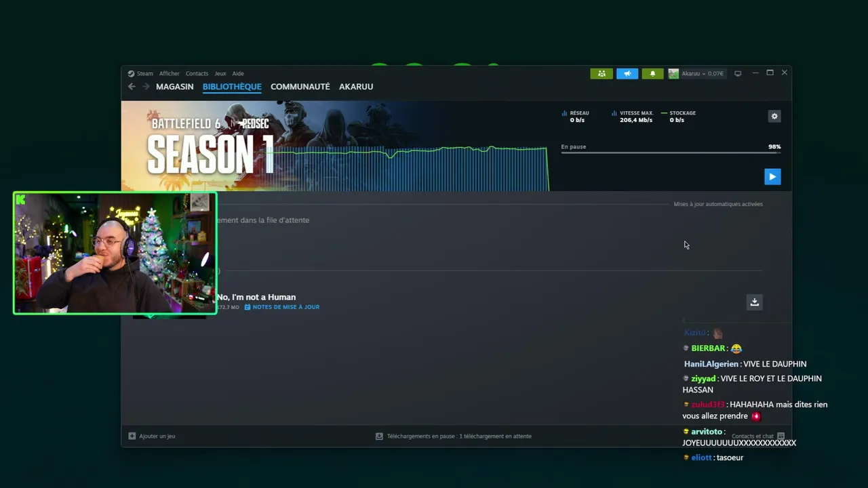Open the friends activity green button

click(601, 73)
